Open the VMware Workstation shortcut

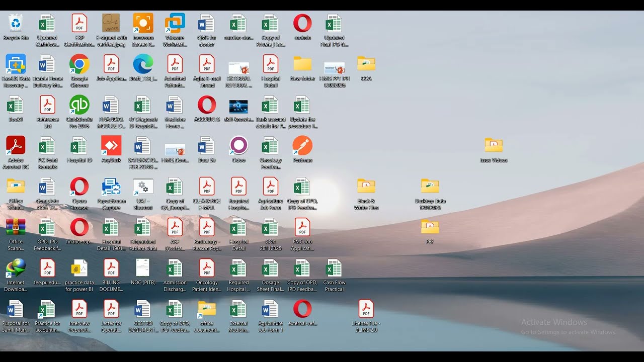tap(175, 23)
